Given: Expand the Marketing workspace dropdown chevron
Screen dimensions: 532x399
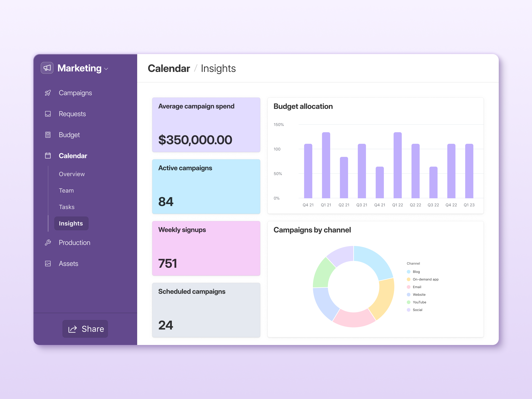Looking at the screenshot, I should (106, 69).
